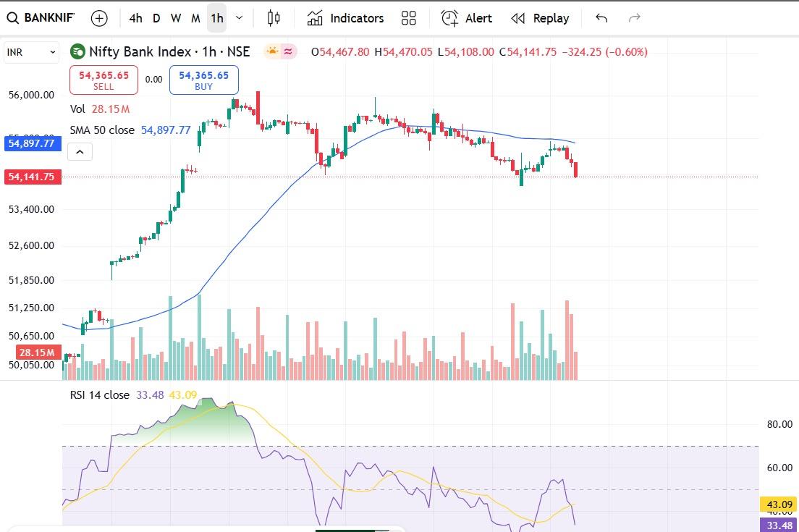Open the candlestick chart style selector
Viewport: 799px width, 532px height.
(x=274, y=18)
